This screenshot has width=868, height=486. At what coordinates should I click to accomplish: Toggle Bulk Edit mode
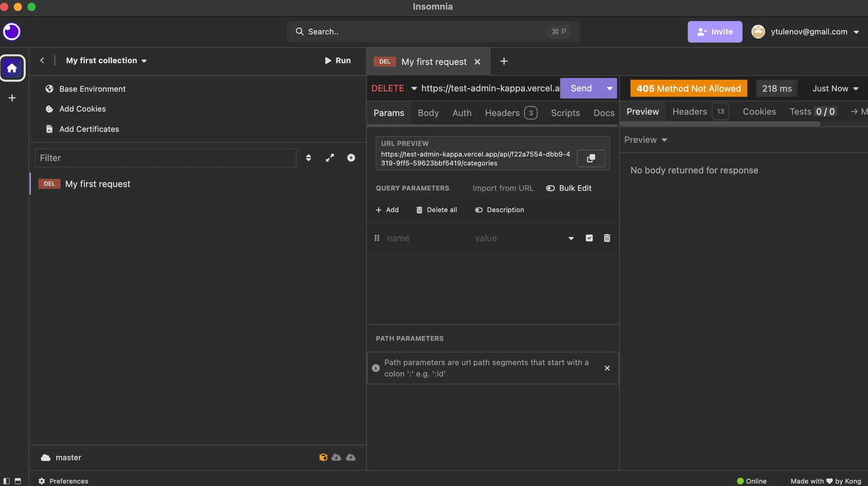(x=569, y=188)
